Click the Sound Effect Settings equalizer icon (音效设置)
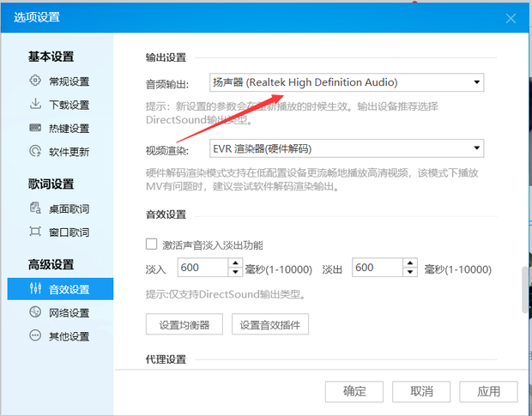This screenshot has width=532, height=416. [x=35, y=289]
